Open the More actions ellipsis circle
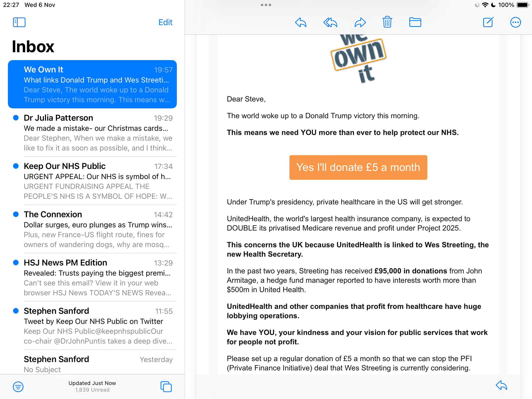 (x=515, y=22)
